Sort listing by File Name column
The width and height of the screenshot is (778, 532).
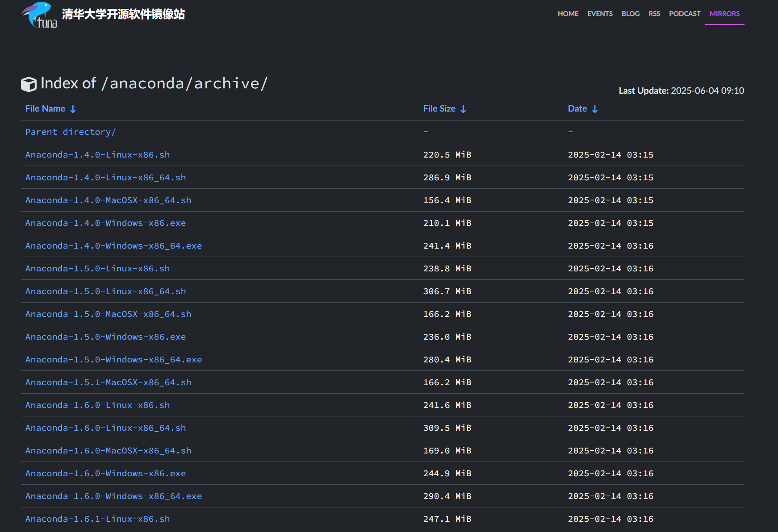coord(45,108)
